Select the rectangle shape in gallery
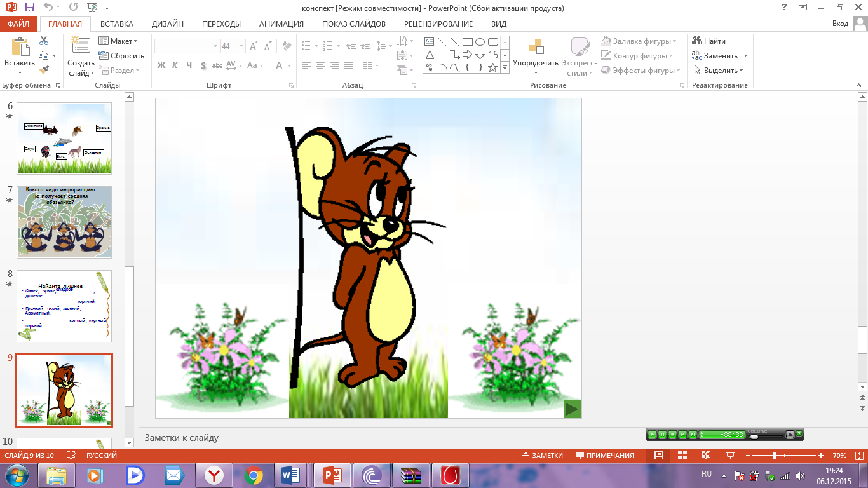 468,42
